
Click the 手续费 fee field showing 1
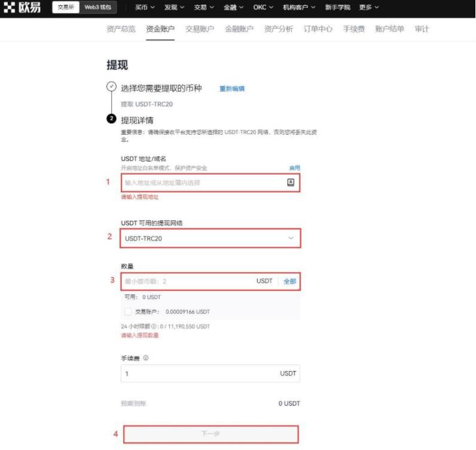[210, 373]
